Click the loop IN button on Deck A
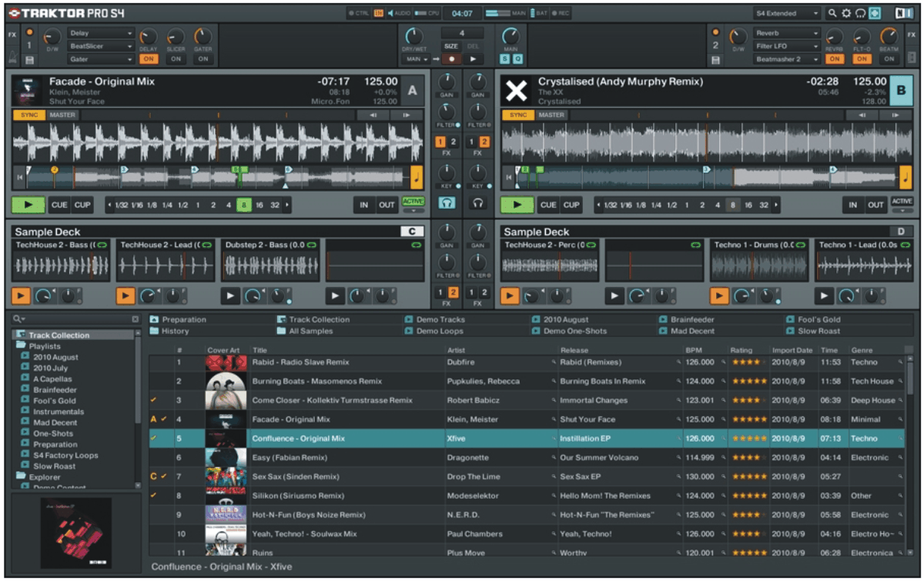The height and width of the screenshot is (581, 924). click(x=363, y=205)
